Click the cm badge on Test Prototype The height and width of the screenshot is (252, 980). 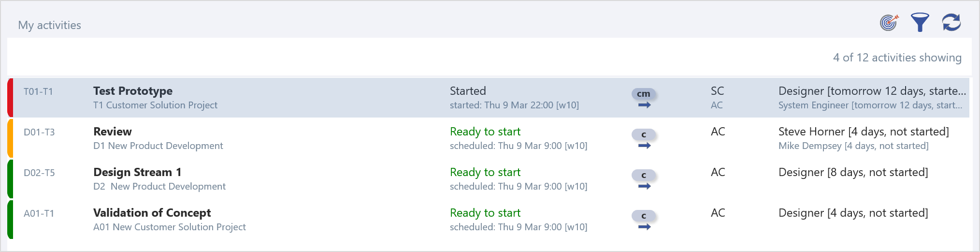click(644, 93)
